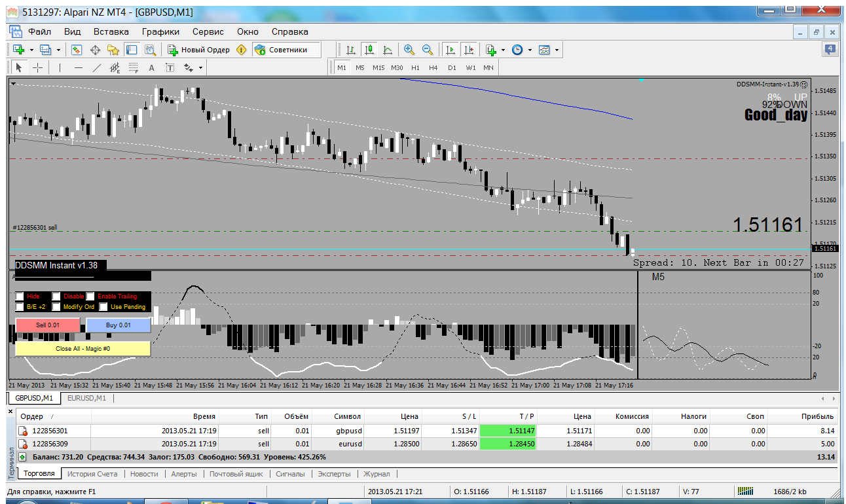This screenshot has width=846, height=504.
Task: Toggle the Terminal window icon
Action: [132, 50]
